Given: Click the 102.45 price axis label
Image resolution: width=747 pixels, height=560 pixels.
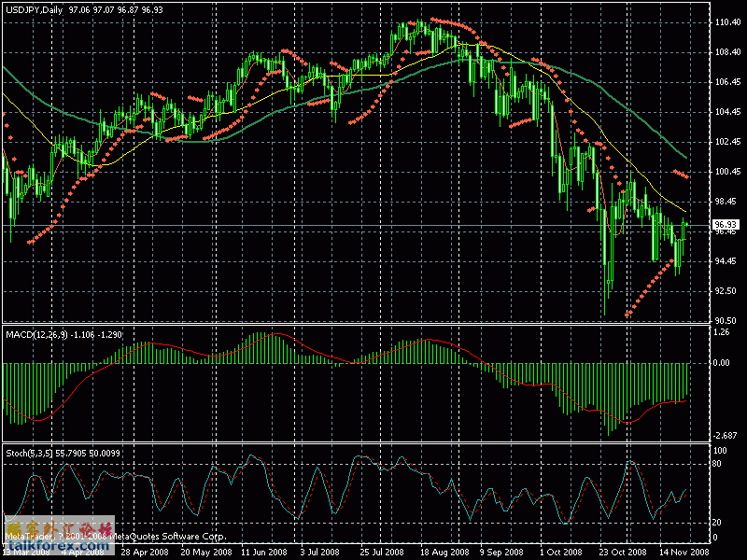Looking at the screenshot, I should 727,142.
